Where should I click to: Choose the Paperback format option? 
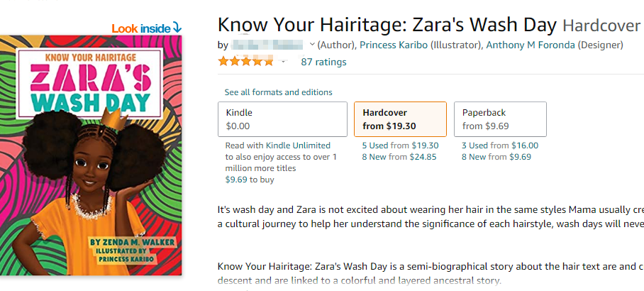pyautogui.click(x=500, y=119)
